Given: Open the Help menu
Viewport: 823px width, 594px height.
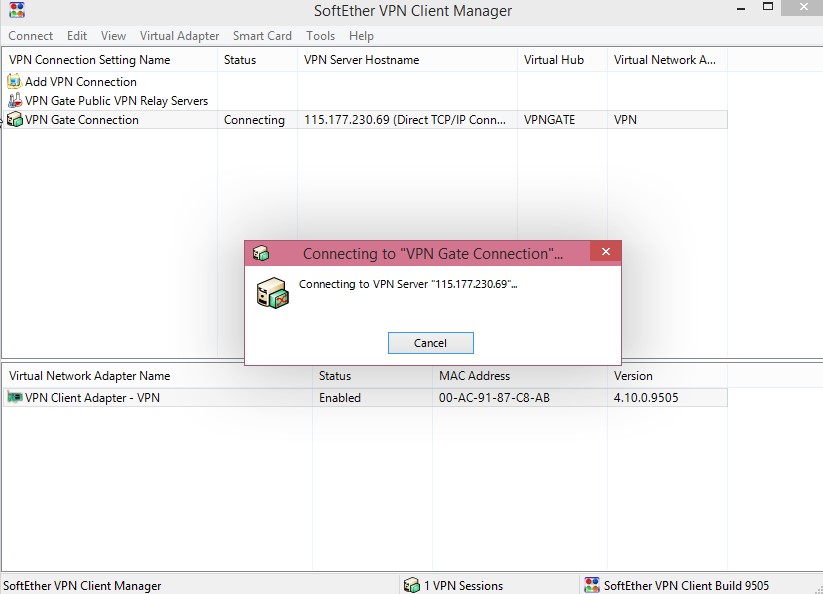Looking at the screenshot, I should pos(361,36).
